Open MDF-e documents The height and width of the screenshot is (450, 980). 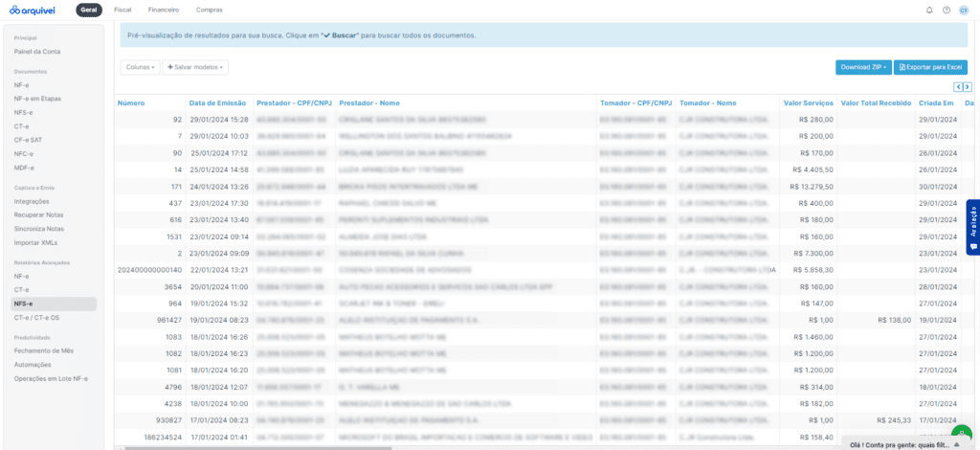[x=24, y=168]
